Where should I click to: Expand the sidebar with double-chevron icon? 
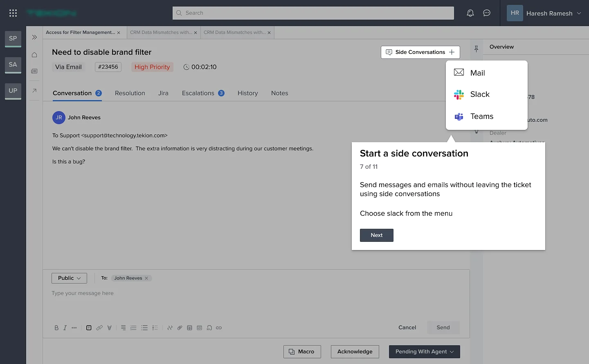[34, 37]
